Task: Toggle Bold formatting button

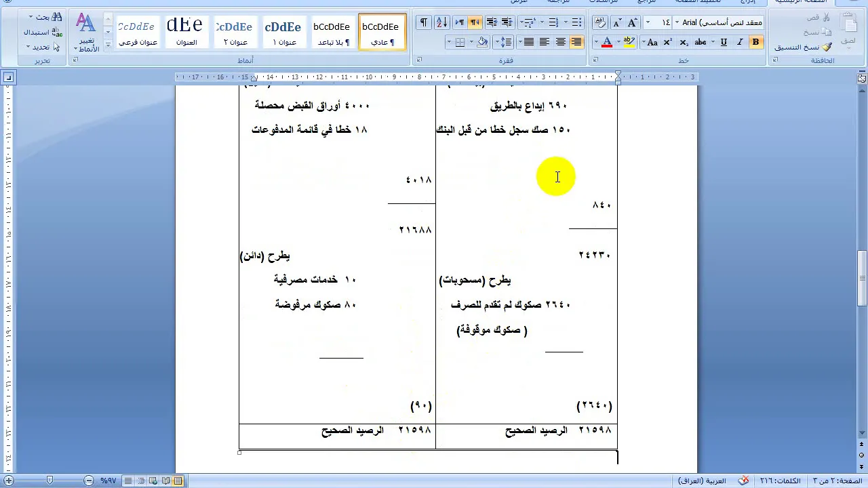Action: pos(755,42)
